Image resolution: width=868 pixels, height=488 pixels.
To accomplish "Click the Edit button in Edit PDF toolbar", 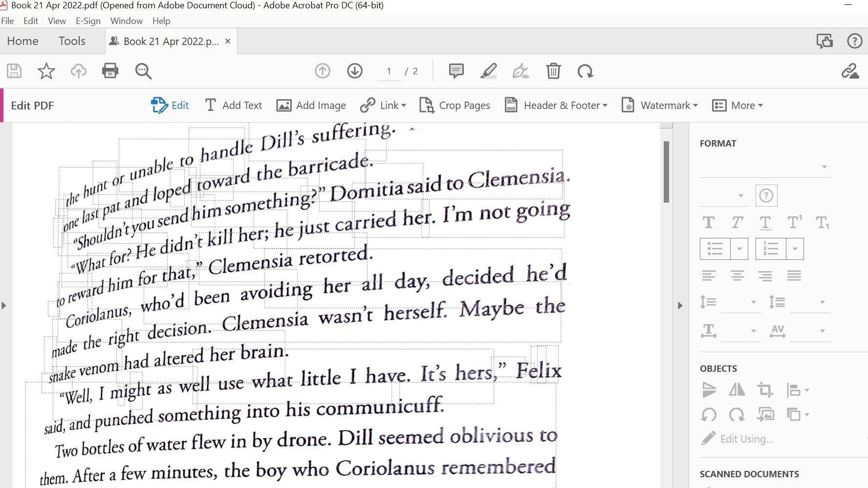I will [170, 106].
